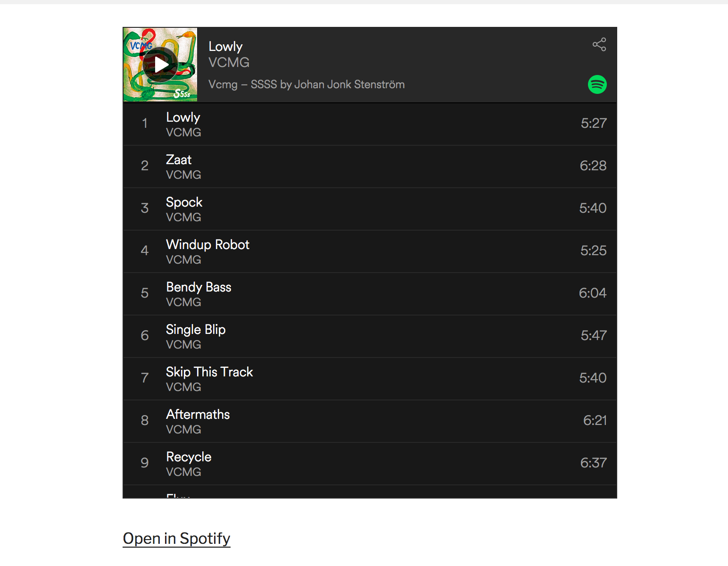728x566 pixels.
Task: Open the green Spotify logo icon
Action: (x=597, y=84)
